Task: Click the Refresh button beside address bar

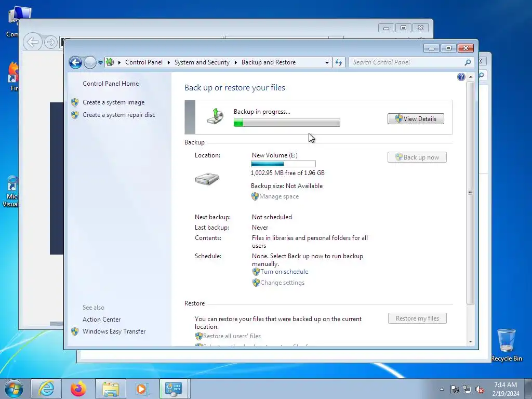Action: [x=339, y=62]
